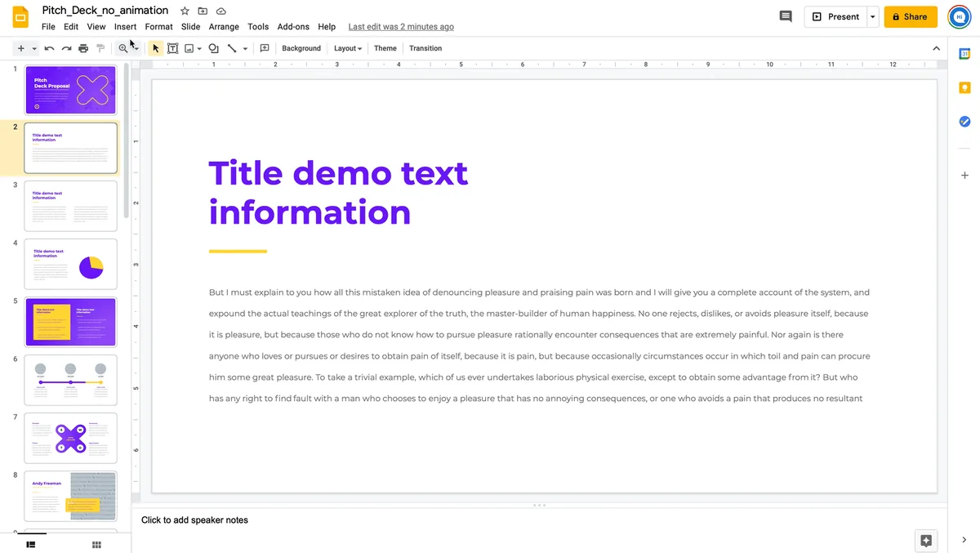Open Google Tasks side panel
The image size is (980, 553).
[x=964, y=121]
